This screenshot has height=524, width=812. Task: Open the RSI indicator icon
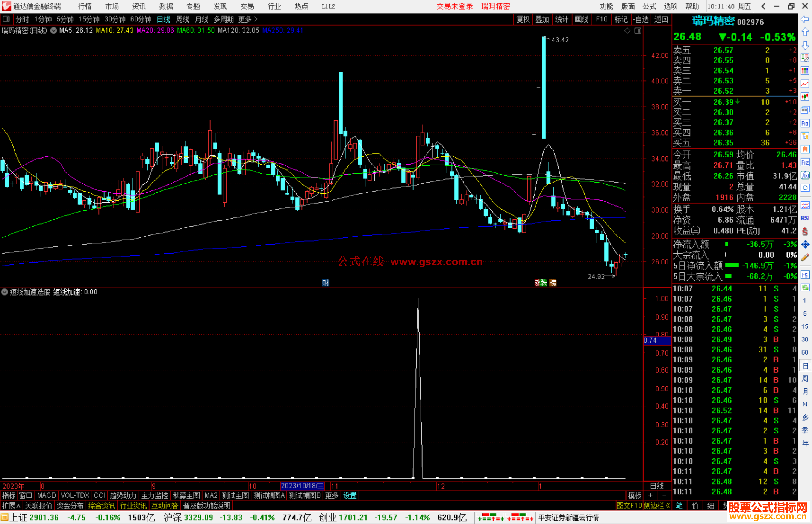point(805,218)
